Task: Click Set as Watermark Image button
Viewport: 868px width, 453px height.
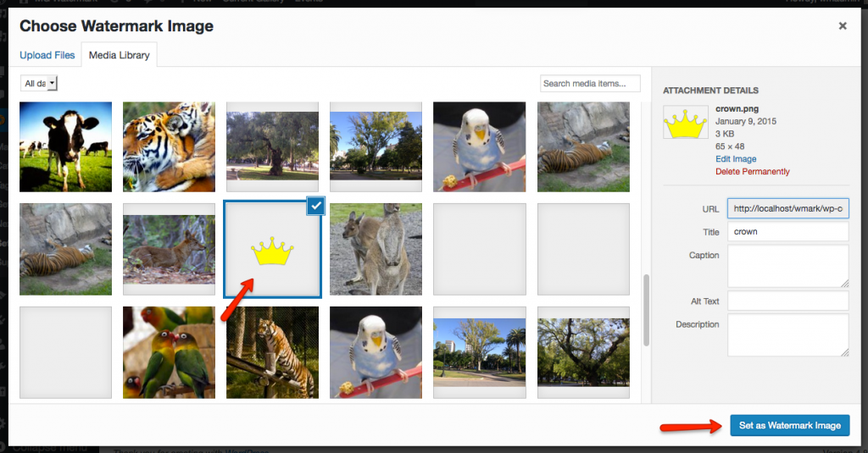Action: coord(789,425)
